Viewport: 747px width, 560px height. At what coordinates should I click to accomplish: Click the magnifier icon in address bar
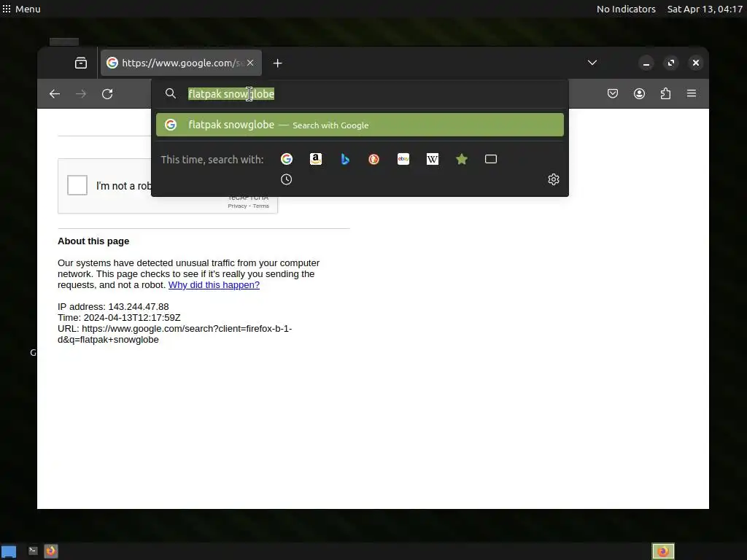tap(171, 94)
